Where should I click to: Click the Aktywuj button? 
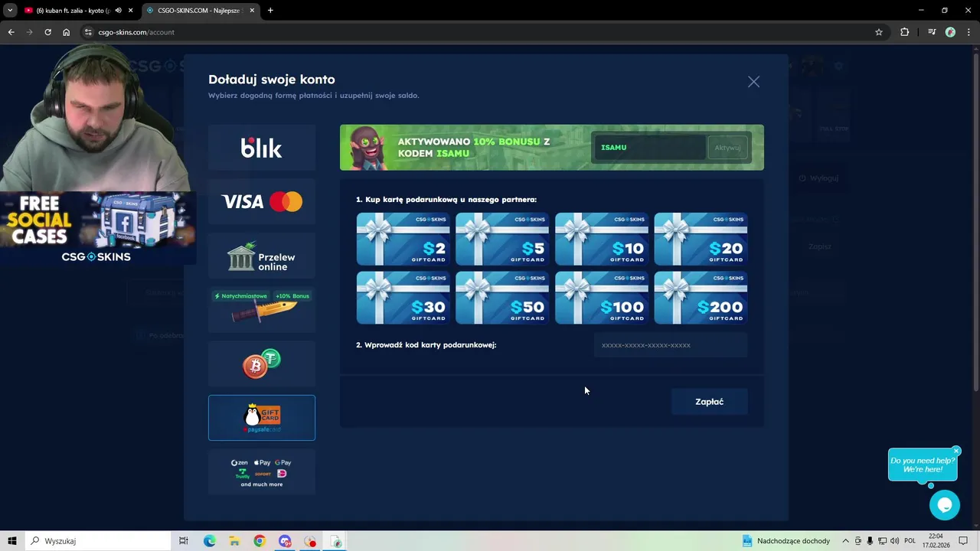pos(727,148)
